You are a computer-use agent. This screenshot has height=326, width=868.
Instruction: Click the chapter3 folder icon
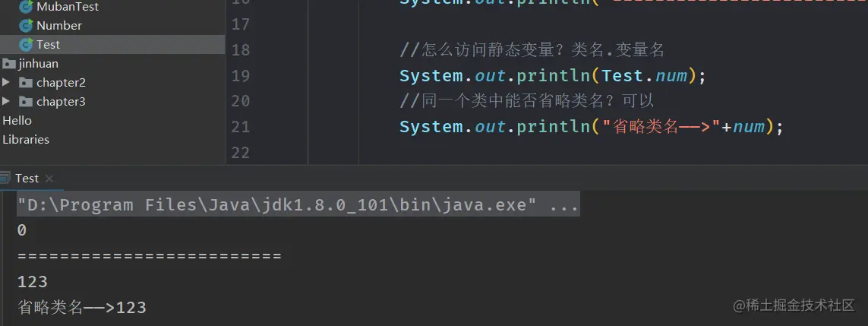[26, 102]
